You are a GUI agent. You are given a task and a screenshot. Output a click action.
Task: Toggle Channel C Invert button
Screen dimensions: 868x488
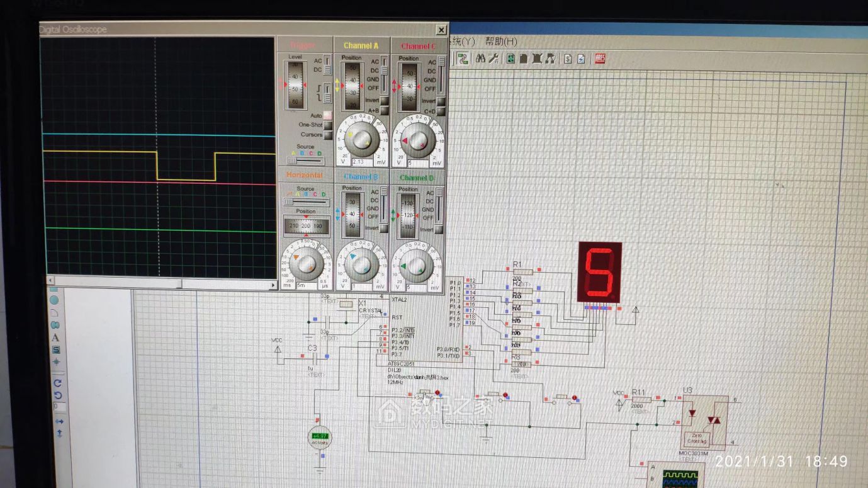click(x=441, y=101)
